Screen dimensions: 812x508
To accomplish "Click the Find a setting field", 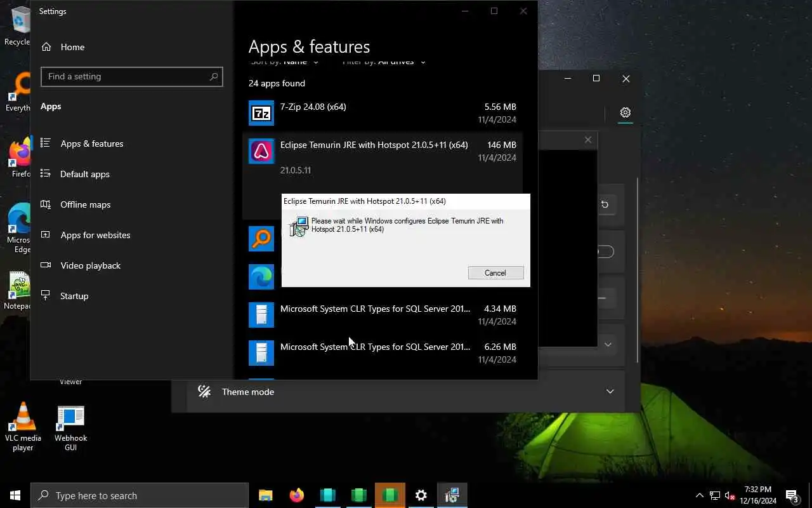I will pyautogui.click(x=132, y=76).
